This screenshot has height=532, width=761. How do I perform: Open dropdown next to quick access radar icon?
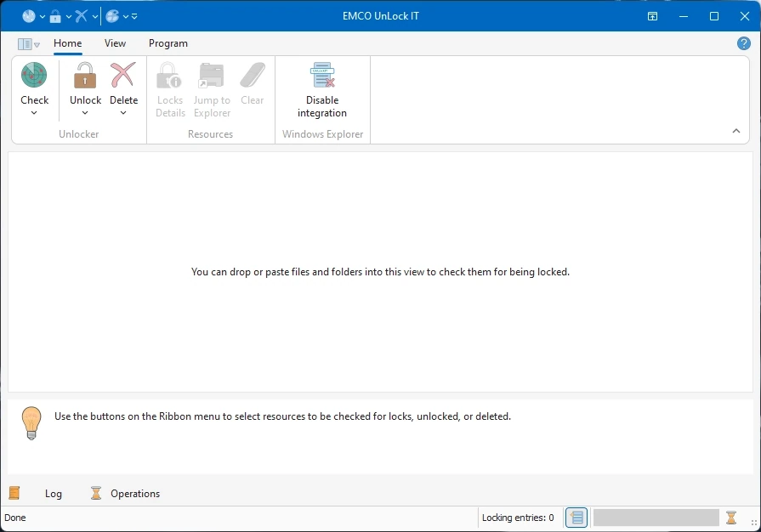coord(43,16)
